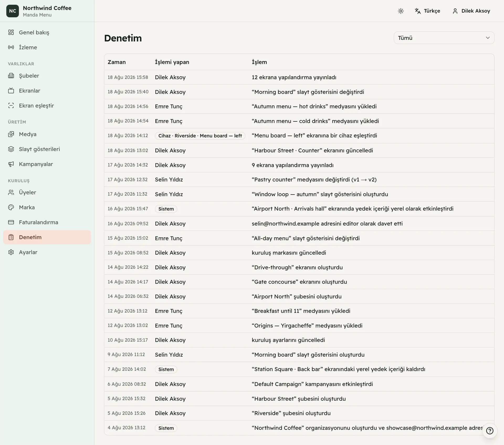Navigate to Slayt gösterileri
Viewport: 504px width, 445px height.
(x=47, y=149)
